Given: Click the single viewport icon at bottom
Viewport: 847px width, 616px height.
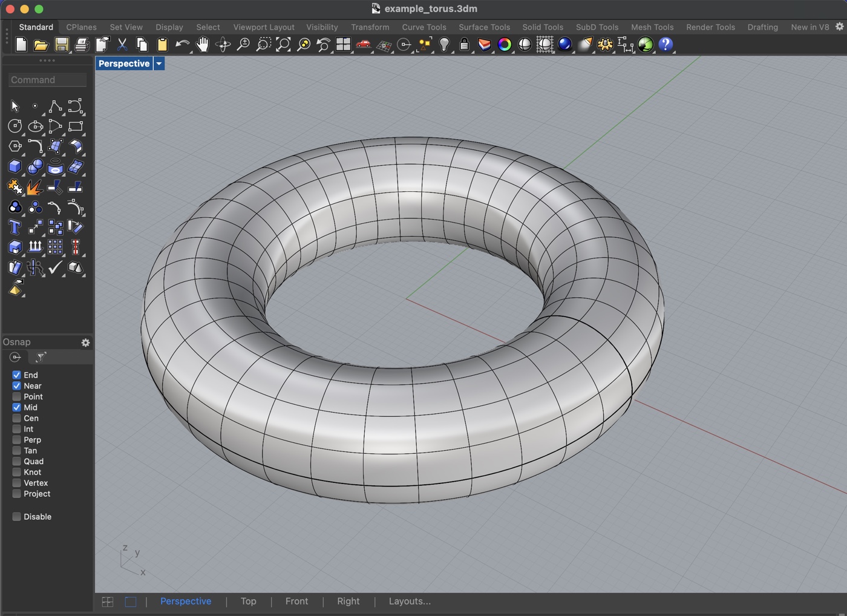Looking at the screenshot, I should click(131, 601).
